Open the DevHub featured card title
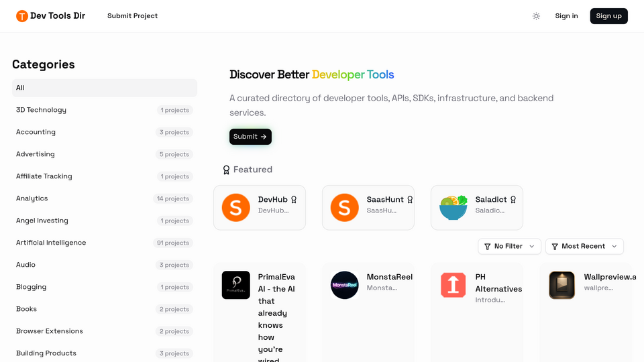Image resolution: width=644 pixels, height=362 pixels. click(x=273, y=200)
